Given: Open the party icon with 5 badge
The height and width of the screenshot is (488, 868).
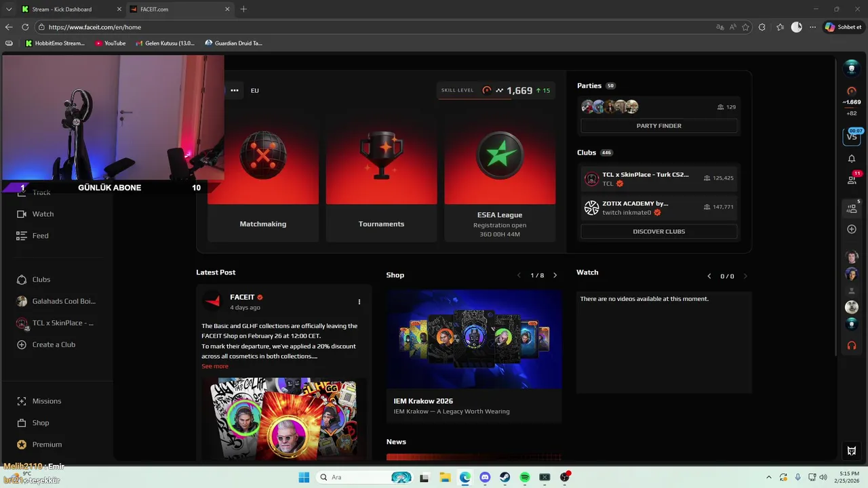Looking at the screenshot, I should tap(852, 208).
